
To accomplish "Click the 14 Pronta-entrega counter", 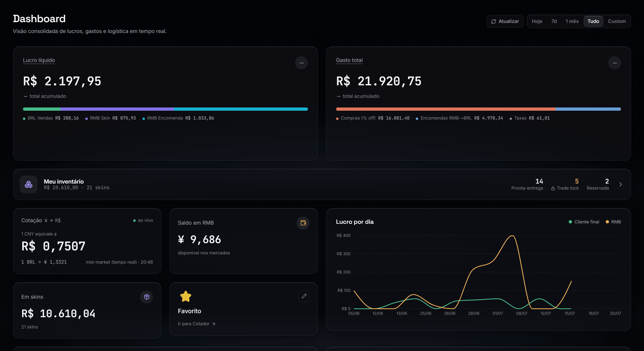I will click(x=527, y=185).
